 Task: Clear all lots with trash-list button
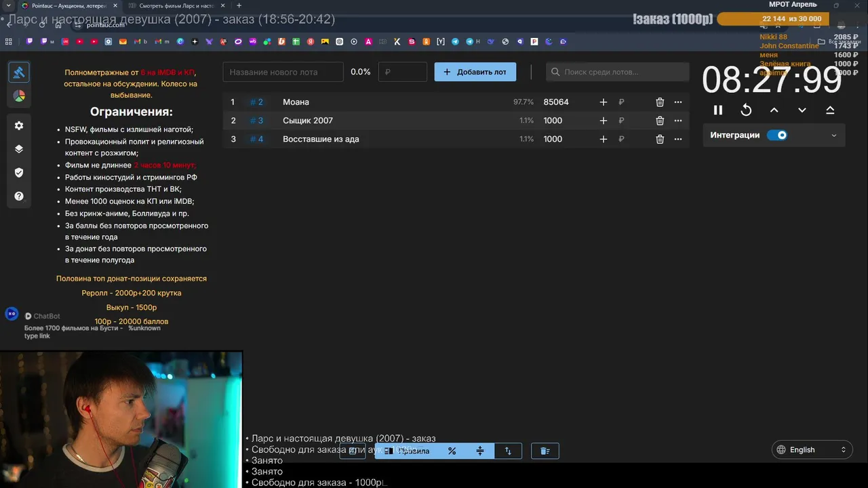tap(545, 451)
